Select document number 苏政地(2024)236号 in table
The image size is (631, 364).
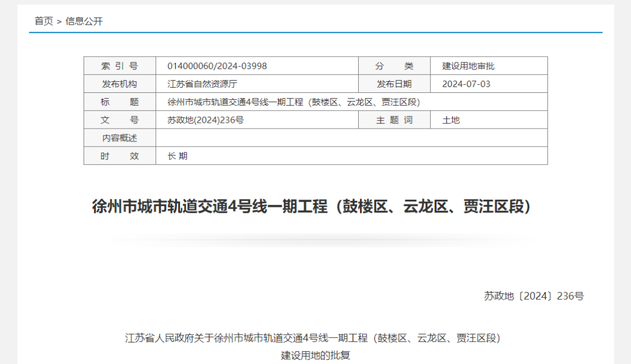coord(206,120)
